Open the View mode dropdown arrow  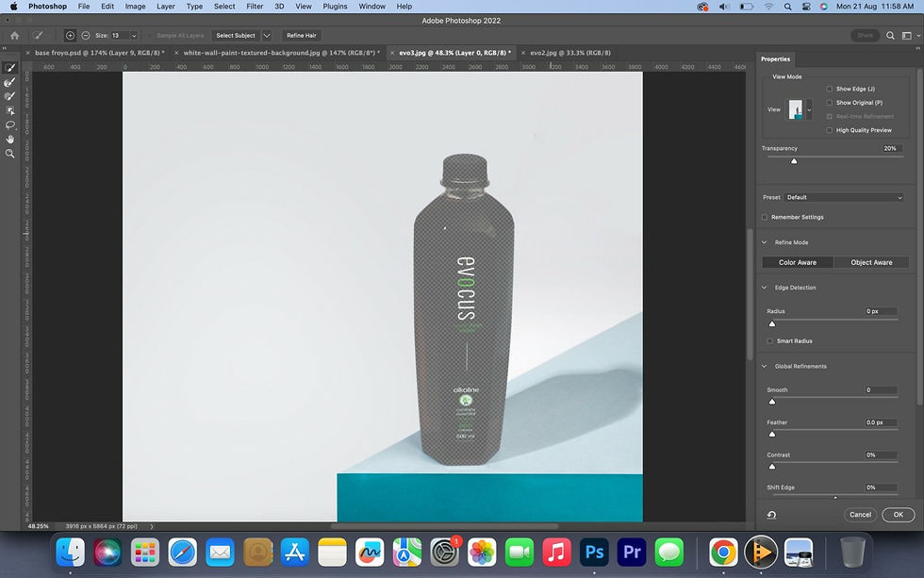tap(809, 110)
